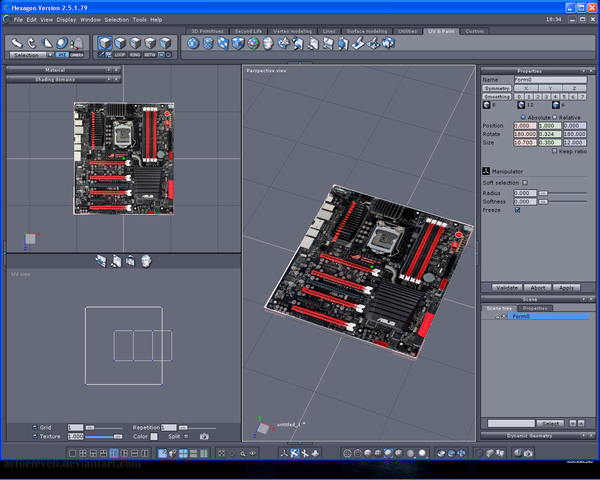Uncheck the Freeze checkbox
This screenshot has width=600, height=480.
517,210
